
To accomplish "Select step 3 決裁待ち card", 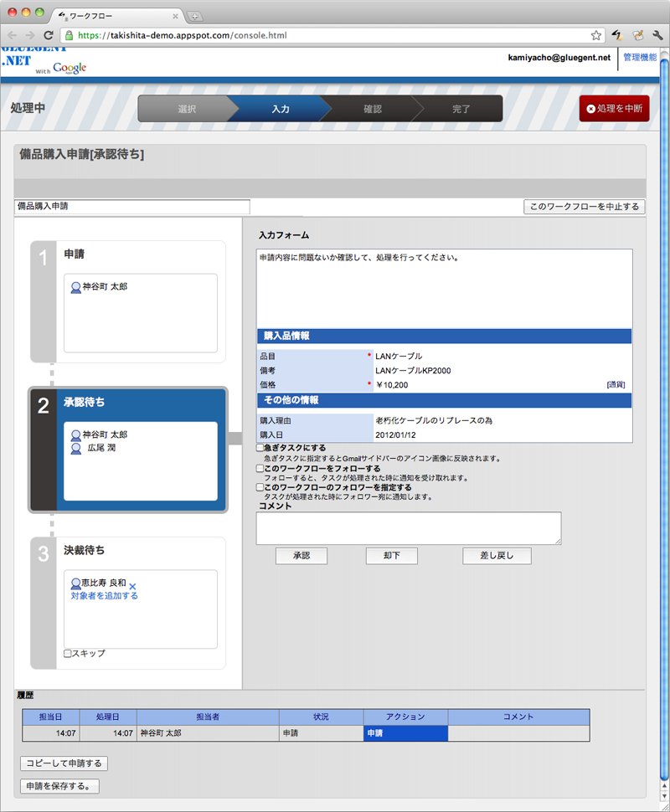I will pyautogui.click(x=128, y=604).
